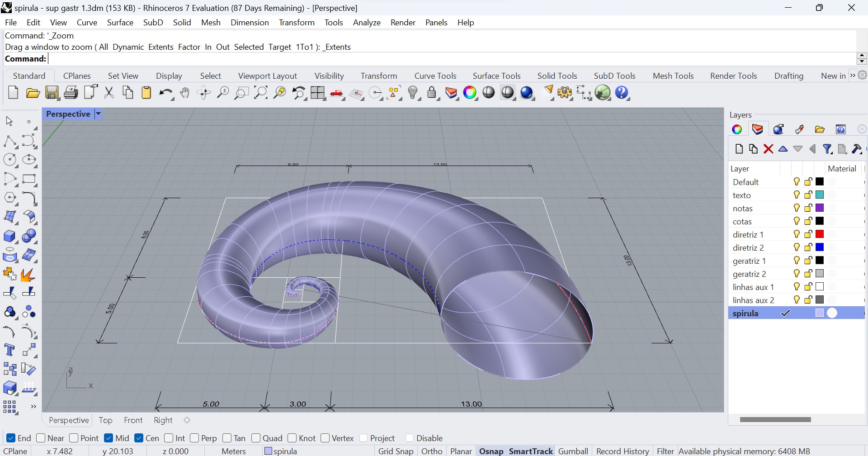Select the Circle tool in left sidebar
The image size is (868, 456).
click(x=9, y=160)
